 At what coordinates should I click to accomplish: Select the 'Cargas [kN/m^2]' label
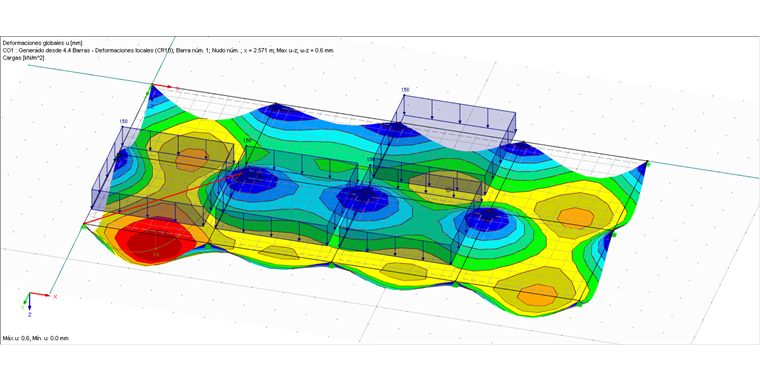[x=24, y=58]
